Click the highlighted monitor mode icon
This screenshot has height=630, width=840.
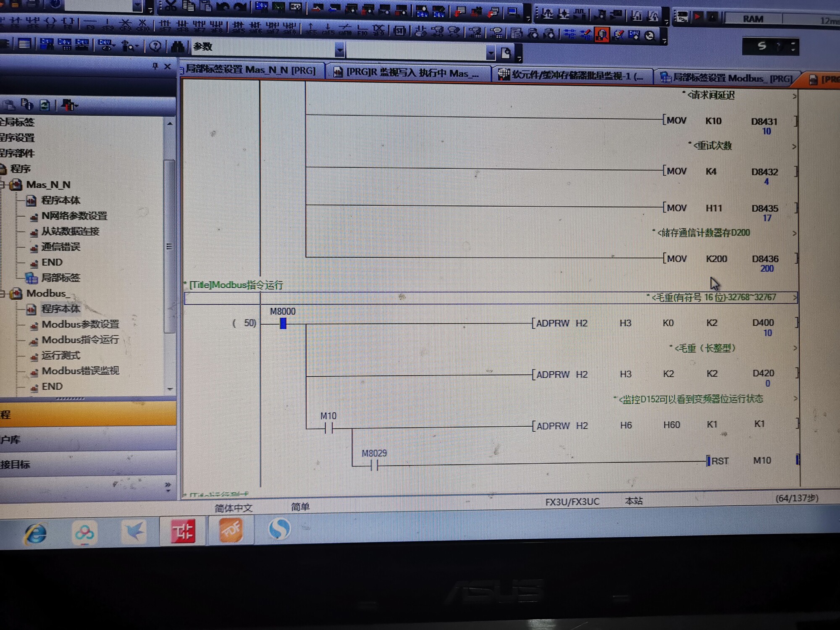601,34
